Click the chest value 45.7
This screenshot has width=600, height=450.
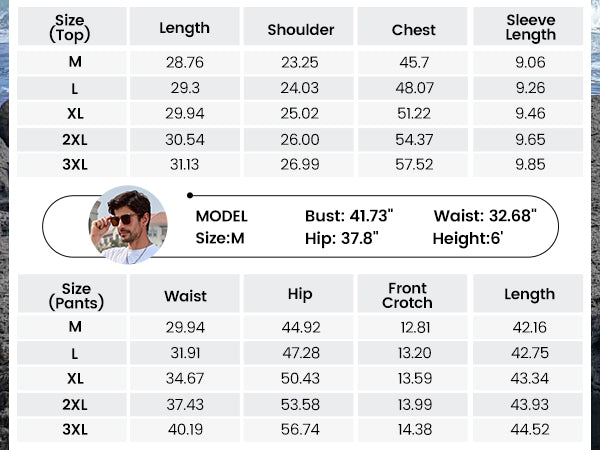[414, 61]
